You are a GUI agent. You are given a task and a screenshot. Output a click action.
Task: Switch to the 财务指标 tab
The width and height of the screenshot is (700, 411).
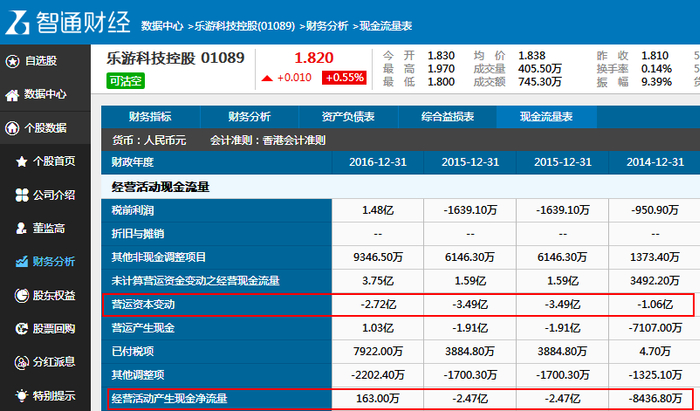pos(150,117)
